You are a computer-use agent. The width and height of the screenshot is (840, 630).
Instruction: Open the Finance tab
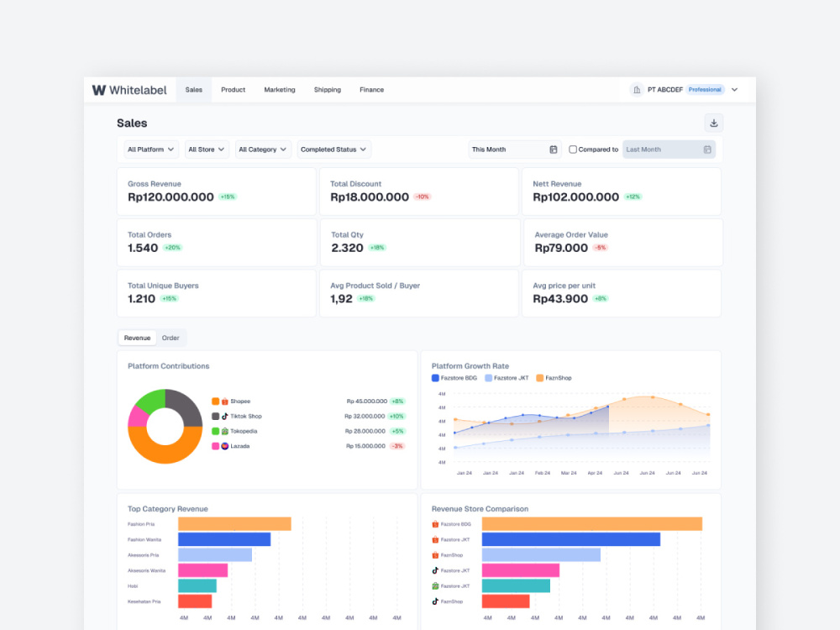[372, 90]
